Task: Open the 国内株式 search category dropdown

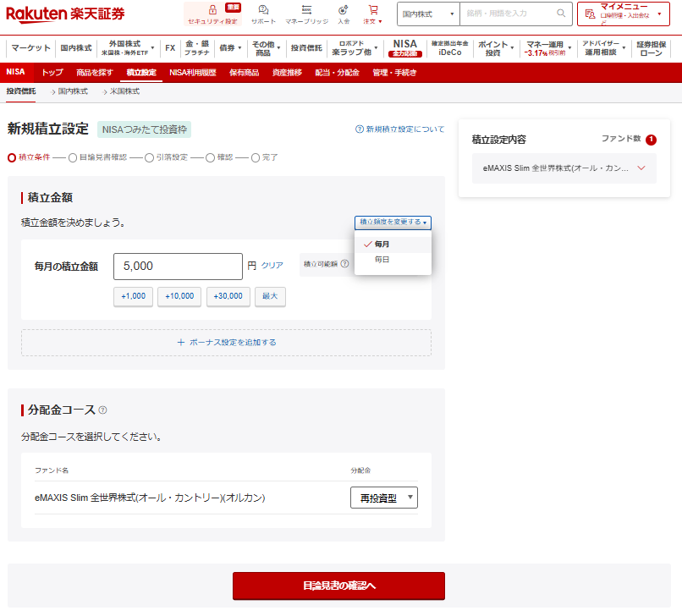Action: [x=428, y=14]
